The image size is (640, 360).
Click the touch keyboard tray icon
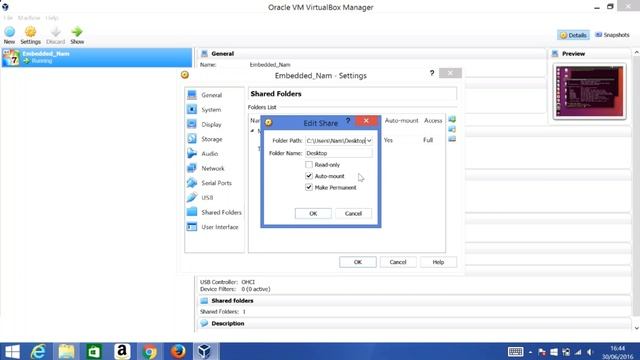click(515, 352)
